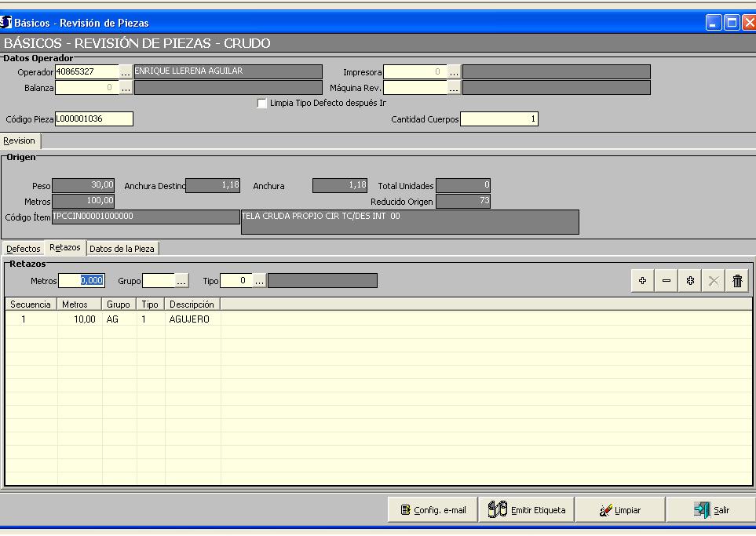Open the Grupo lookup ellipsis button

[181, 281]
